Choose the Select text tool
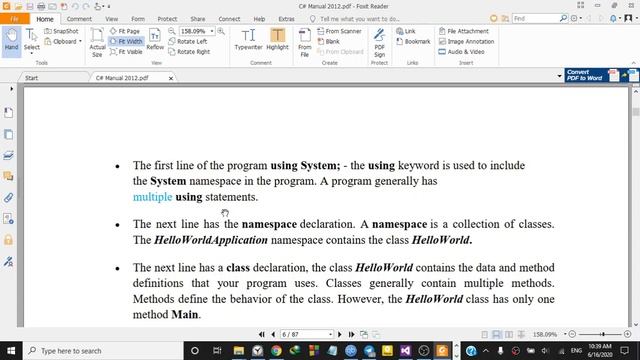Image resolution: width=640 pixels, height=360 pixels. (31, 41)
